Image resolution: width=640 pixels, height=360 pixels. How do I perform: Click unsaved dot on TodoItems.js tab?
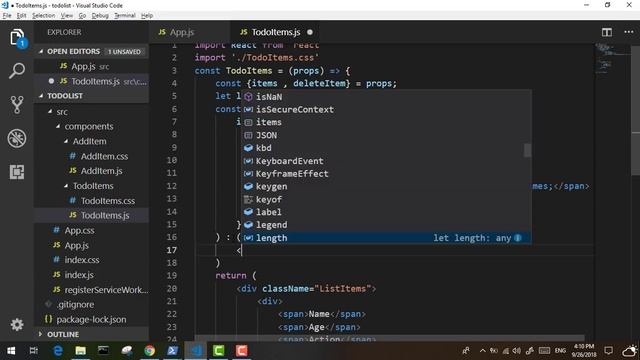tap(310, 32)
